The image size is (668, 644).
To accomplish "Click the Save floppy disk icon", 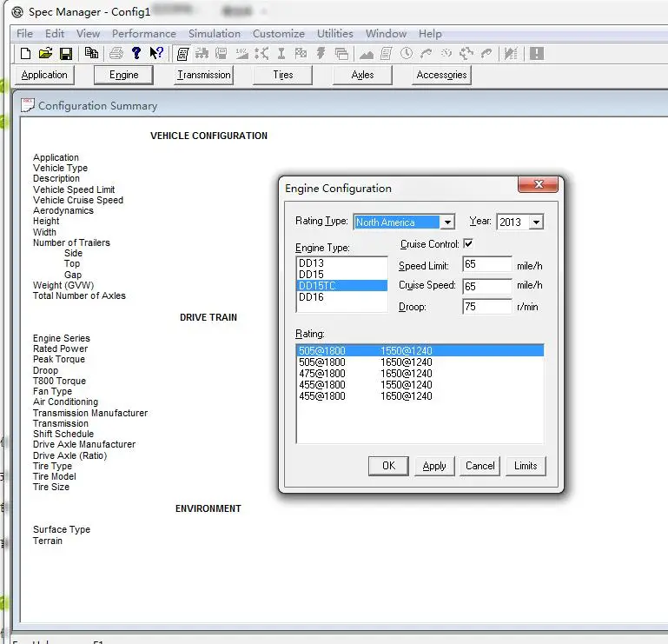I will pyautogui.click(x=66, y=54).
